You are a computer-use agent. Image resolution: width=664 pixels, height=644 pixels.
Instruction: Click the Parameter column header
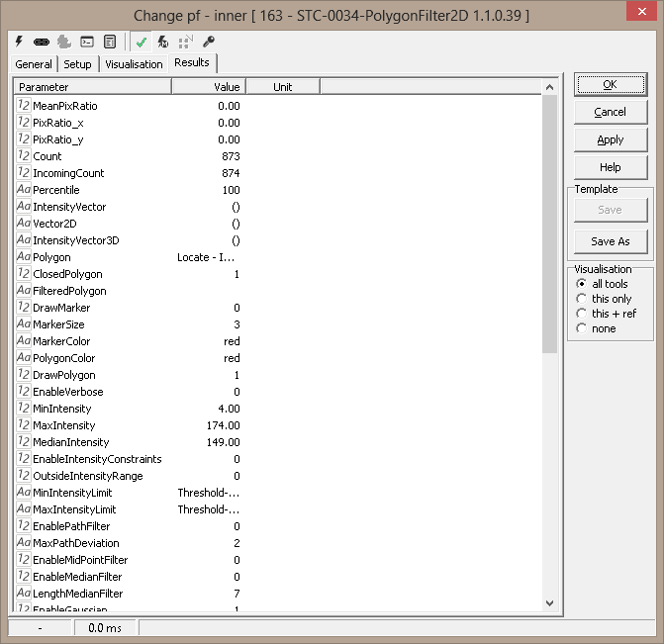tap(92, 87)
